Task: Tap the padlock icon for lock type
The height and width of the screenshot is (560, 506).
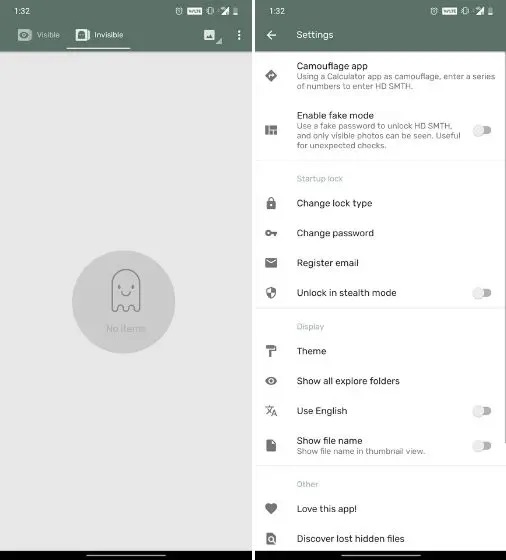Action: tap(271, 203)
